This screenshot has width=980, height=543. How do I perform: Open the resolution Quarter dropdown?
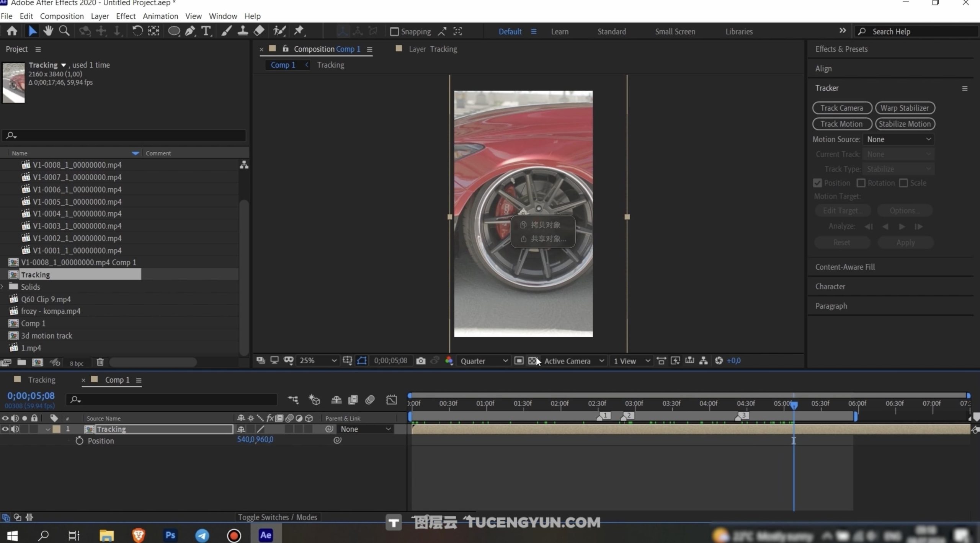(x=484, y=361)
